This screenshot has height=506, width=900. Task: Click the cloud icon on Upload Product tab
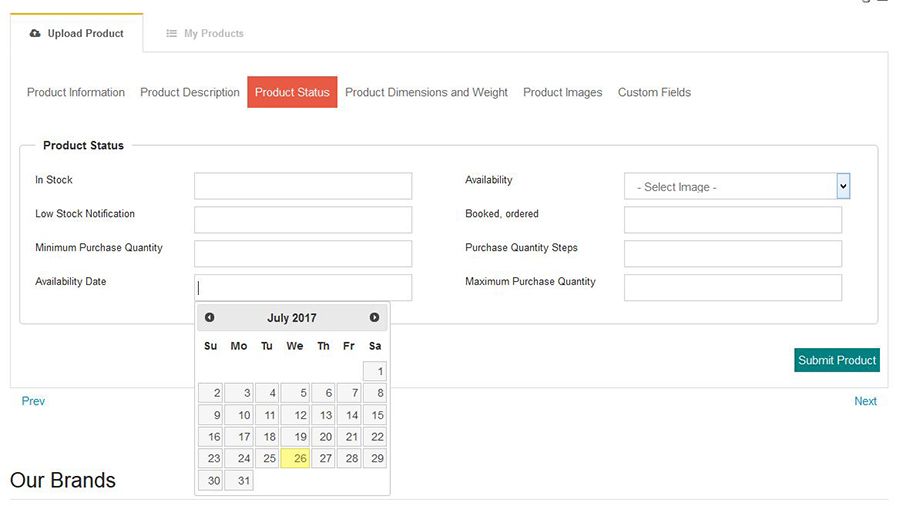[36, 33]
